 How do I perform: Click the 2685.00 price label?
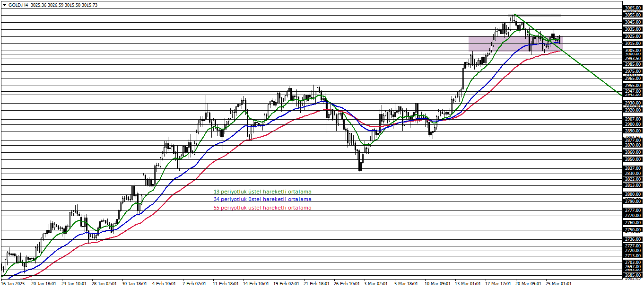click(633, 275)
